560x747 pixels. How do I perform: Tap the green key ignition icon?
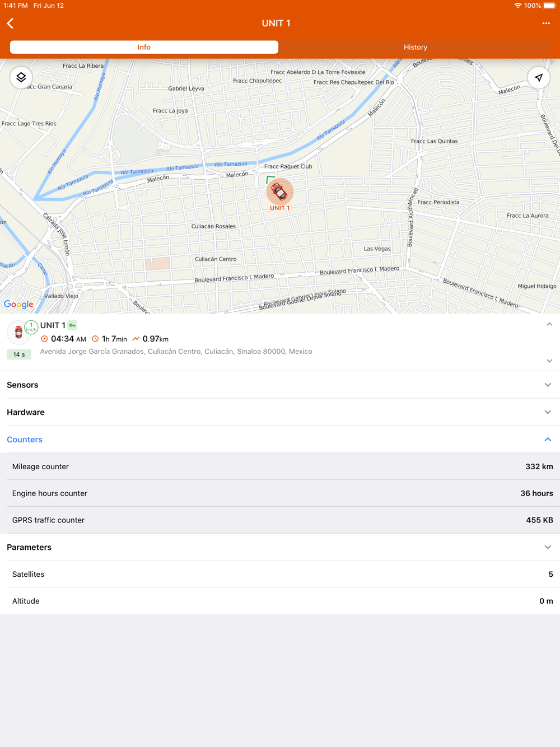[x=72, y=325]
